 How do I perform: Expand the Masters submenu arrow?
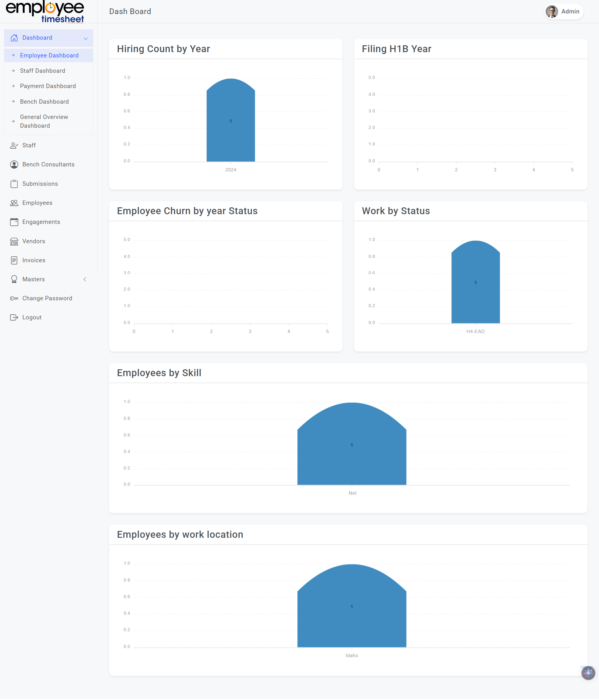(85, 279)
